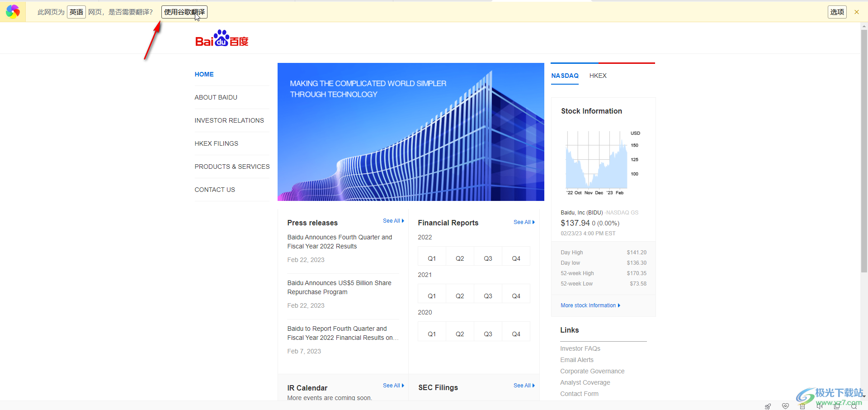The height and width of the screenshot is (410, 868).
Task: Click the hero banner building image
Action: pos(410,132)
